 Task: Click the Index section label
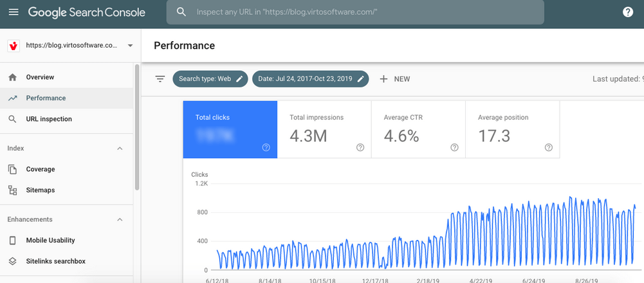[15, 149]
